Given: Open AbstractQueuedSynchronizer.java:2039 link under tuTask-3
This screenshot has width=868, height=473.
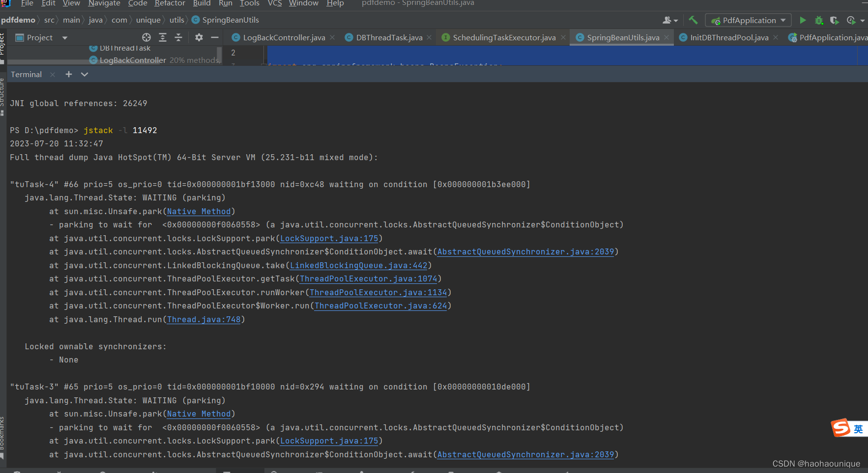Looking at the screenshot, I should [526, 454].
